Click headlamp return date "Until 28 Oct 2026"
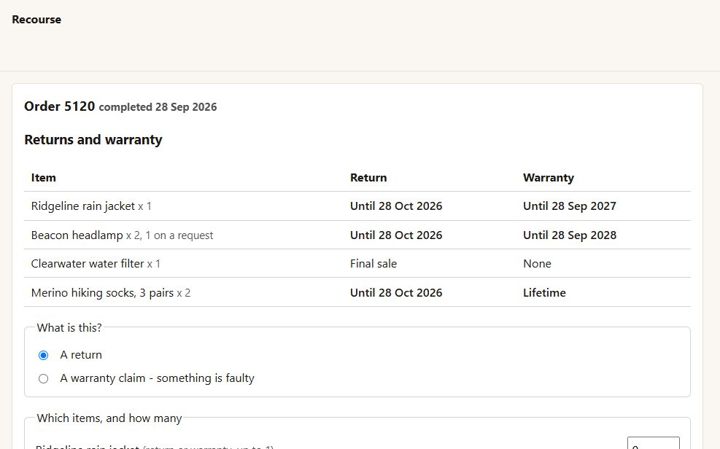 pos(396,235)
